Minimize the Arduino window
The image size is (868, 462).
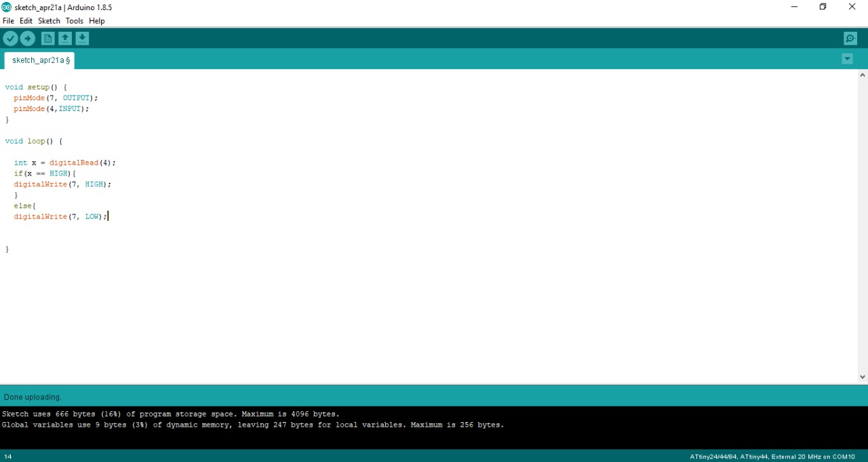[794, 7]
